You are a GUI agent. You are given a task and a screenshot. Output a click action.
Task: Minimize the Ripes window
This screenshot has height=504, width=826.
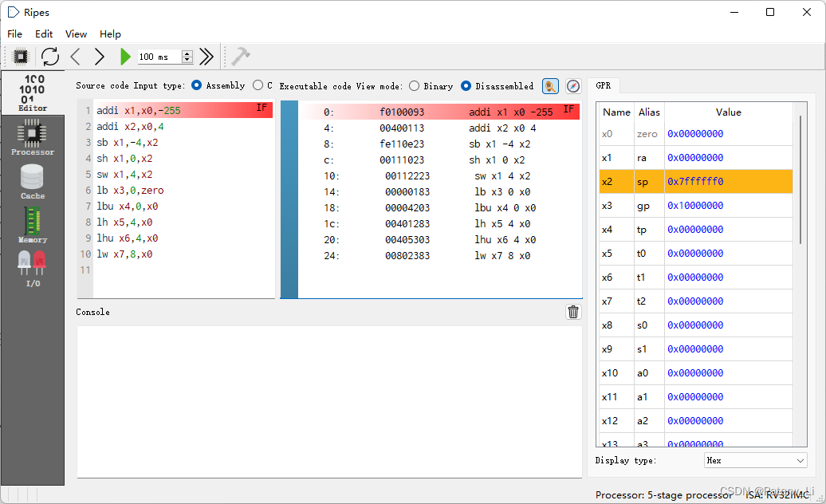pos(734,12)
